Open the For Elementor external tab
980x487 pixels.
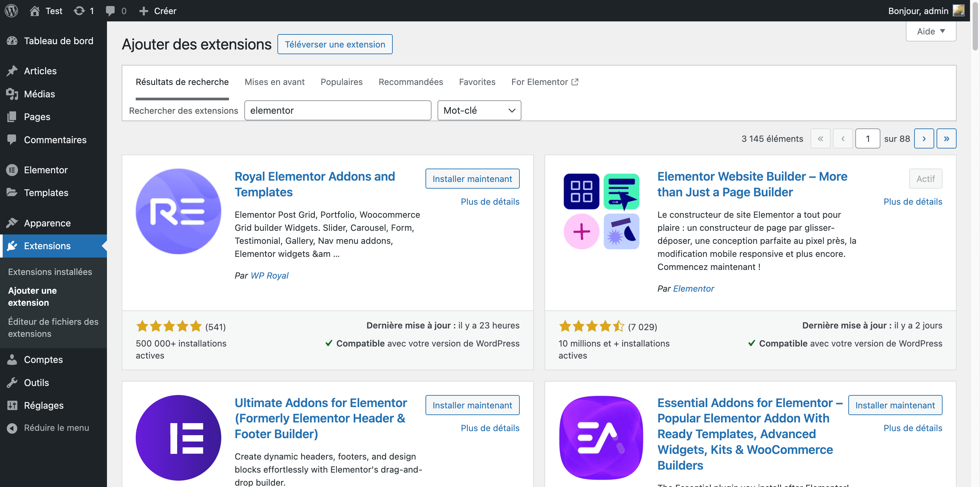point(544,82)
